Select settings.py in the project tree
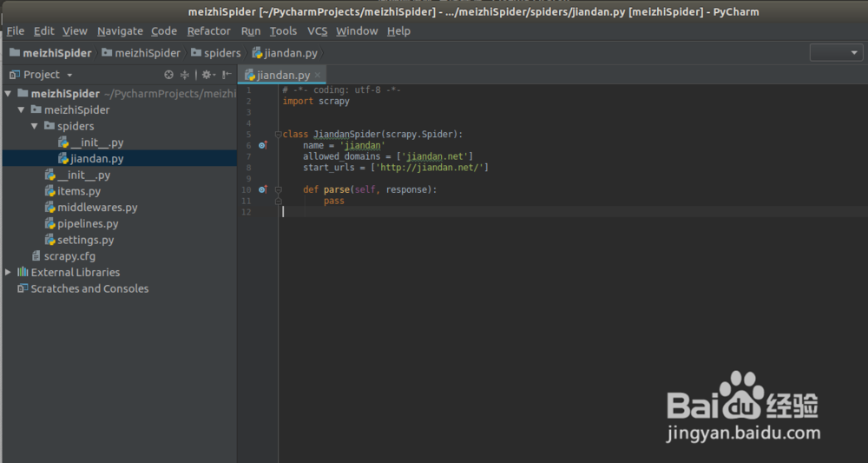 click(86, 240)
